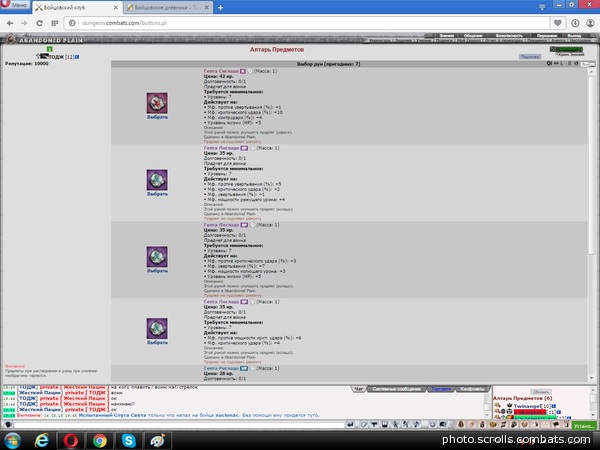Clear chat with the eraser icon
Viewport: 600px width, 450px height.
tap(364, 424)
